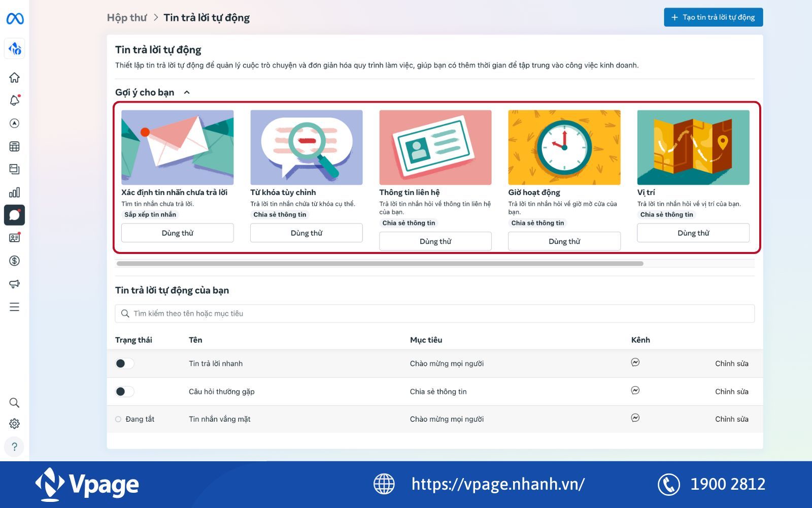812x508 pixels.
Task: Focus the Tìm kiếm theo tên search field
Action: coord(435,313)
